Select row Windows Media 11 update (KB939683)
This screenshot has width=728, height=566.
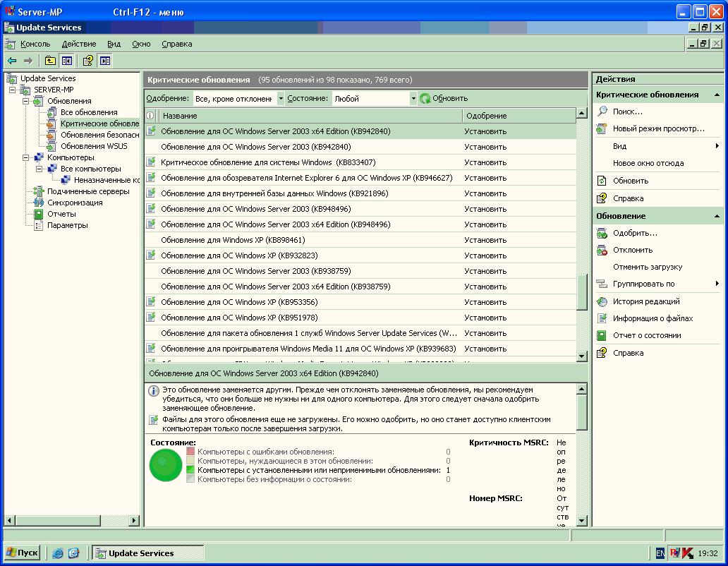[360, 348]
